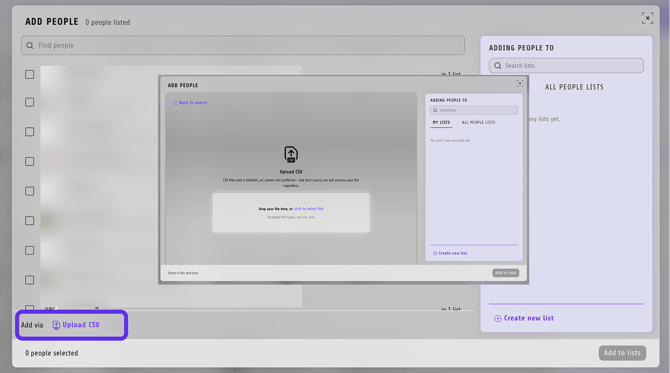The image size is (670, 373).
Task: Click the Add to lists button in preview popup
Action: 505,273
